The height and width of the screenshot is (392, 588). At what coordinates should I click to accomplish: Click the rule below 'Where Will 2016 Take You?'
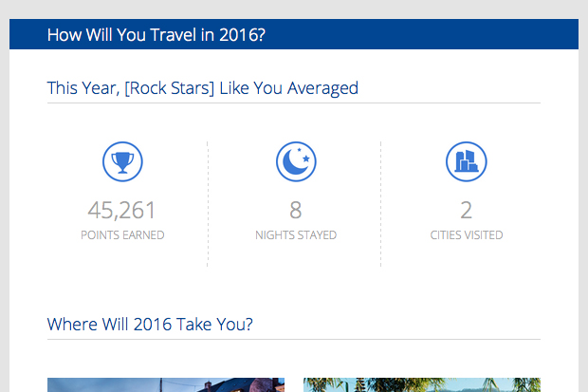coord(294,339)
